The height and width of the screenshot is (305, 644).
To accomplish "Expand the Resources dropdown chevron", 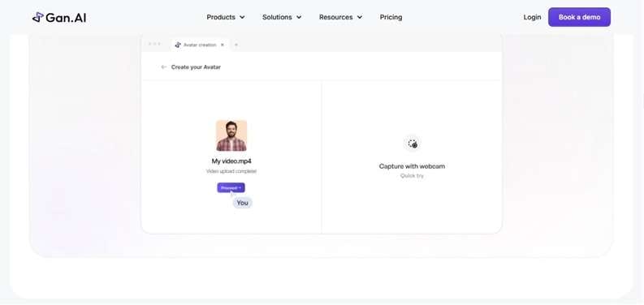I will click(x=360, y=17).
